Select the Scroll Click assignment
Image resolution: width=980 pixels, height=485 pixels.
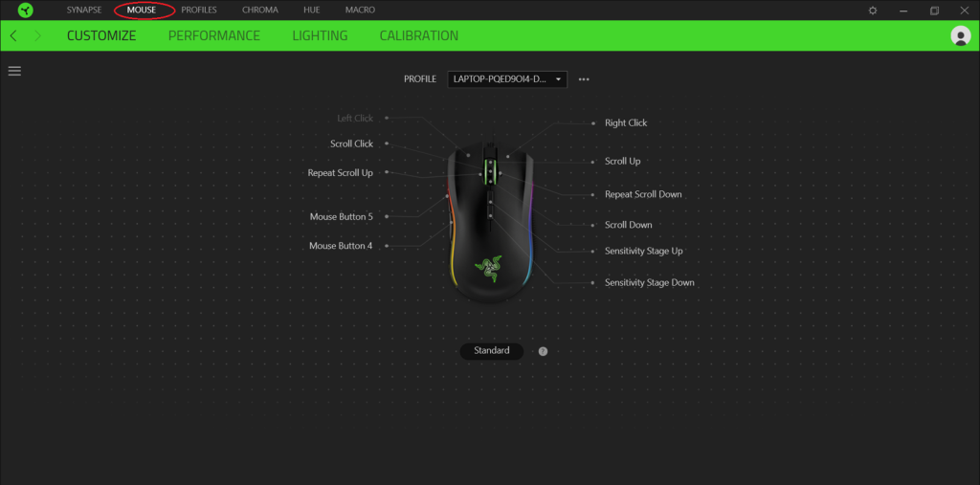(351, 144)
